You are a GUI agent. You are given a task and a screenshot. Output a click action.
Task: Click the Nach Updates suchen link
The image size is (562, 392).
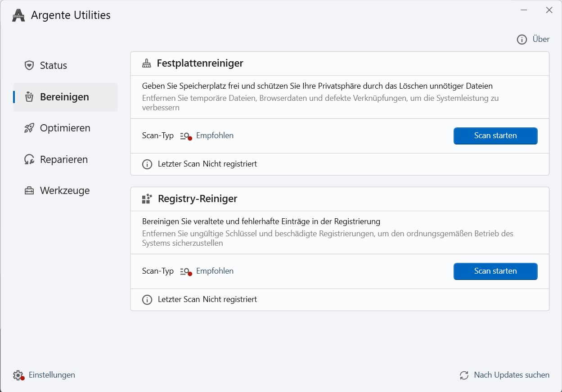tap(512, 375)
